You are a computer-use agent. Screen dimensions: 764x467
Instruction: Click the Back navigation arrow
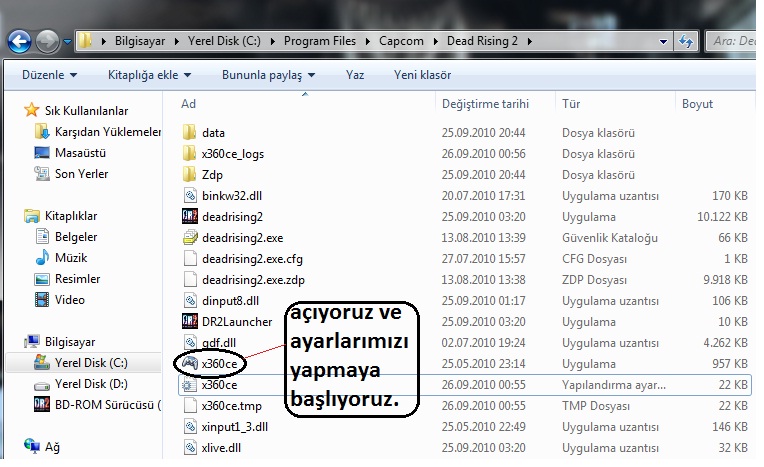(x=19, y=41)
